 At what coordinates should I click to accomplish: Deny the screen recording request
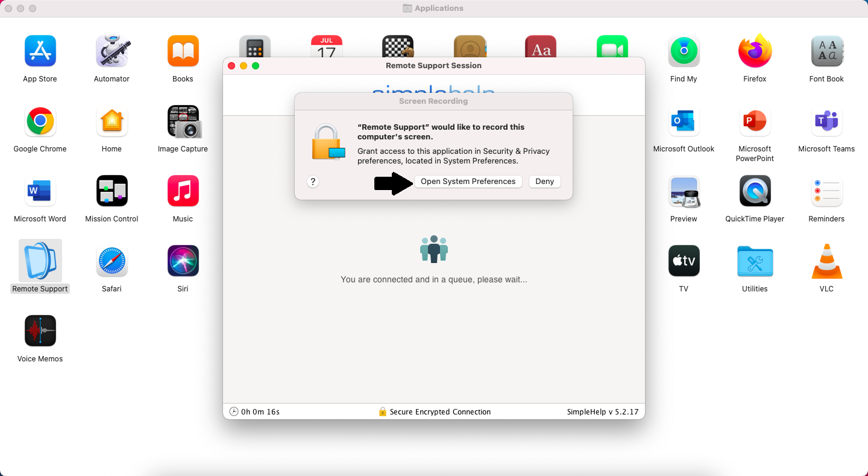pos(544,182)
